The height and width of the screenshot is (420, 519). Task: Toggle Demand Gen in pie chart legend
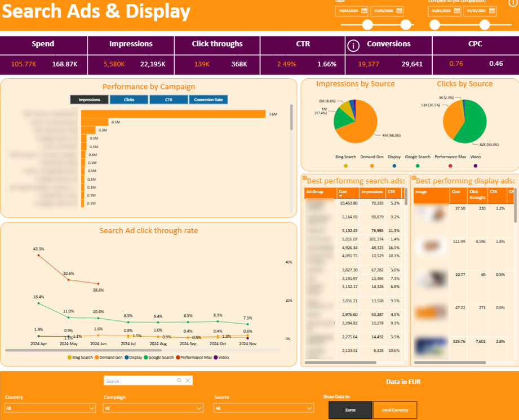tap(372, 162)
